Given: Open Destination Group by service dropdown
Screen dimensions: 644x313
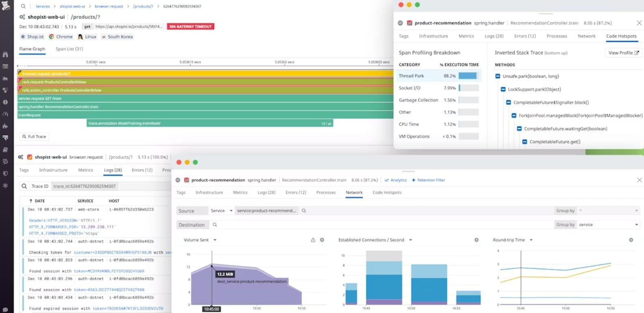Looking at the screenshot, I should (x=608, y=225).
